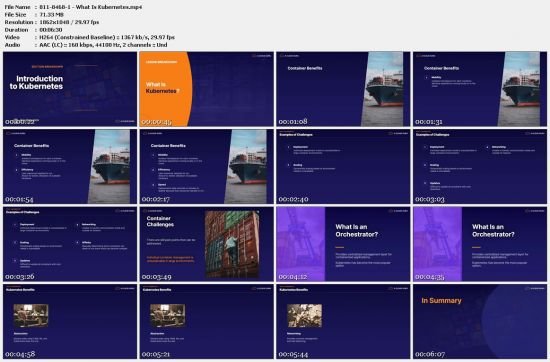
Task: Pick the thumbnail with timestamp 00:03:03
Action: point(480,167)
